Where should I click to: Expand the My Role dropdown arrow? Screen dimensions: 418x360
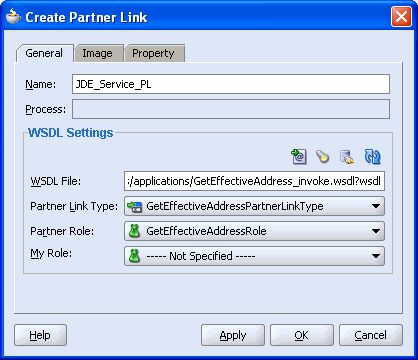(376, 256)
